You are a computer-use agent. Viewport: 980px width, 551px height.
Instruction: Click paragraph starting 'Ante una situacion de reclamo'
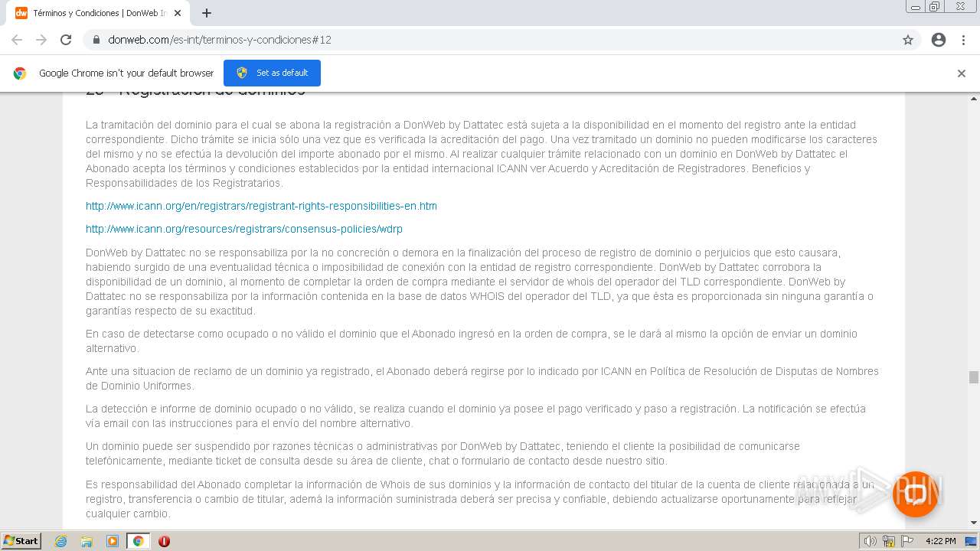(482, 379)
